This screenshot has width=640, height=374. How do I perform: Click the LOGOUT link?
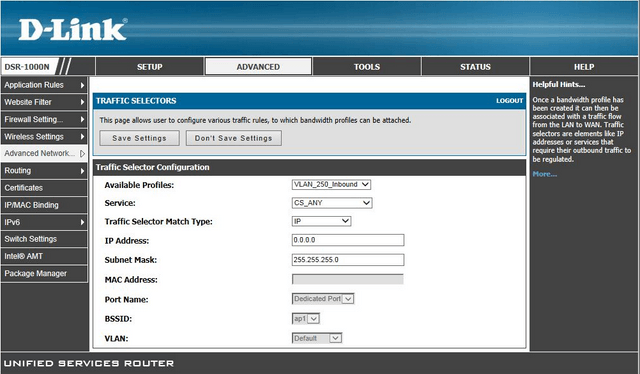click(x=509, y=101)
